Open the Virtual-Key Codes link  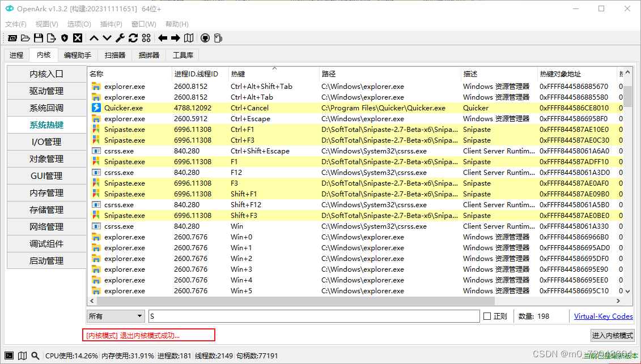point(604,316)
